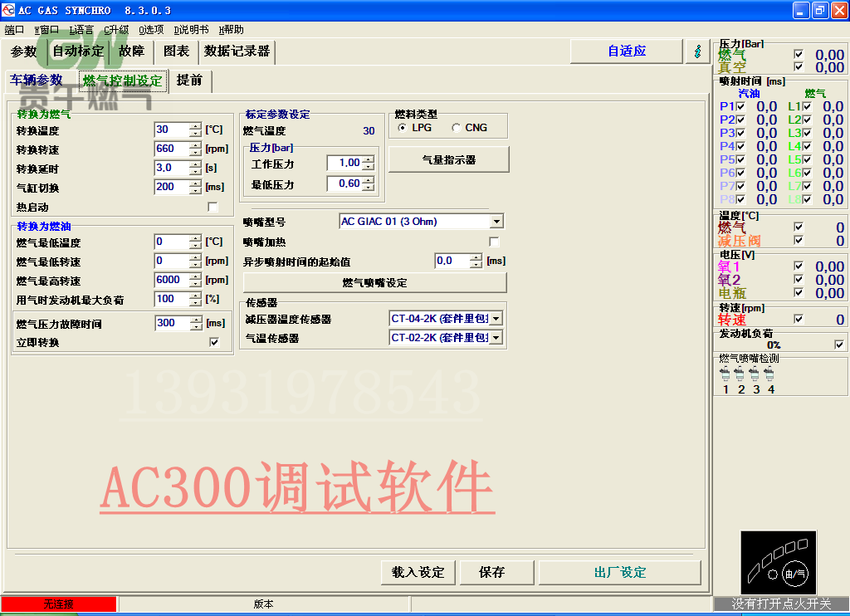850x616 pixels.
Task: Toggle the 氧1 voltage checkbox
Action: [x=799, y=266]
